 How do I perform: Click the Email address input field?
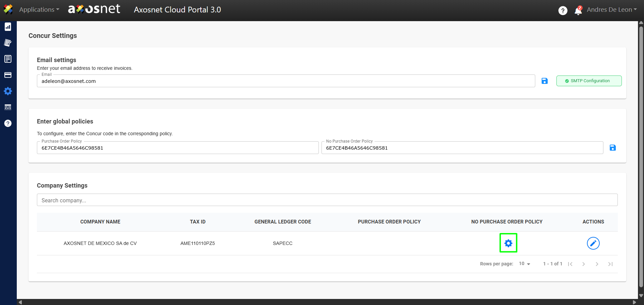[286, 81]
